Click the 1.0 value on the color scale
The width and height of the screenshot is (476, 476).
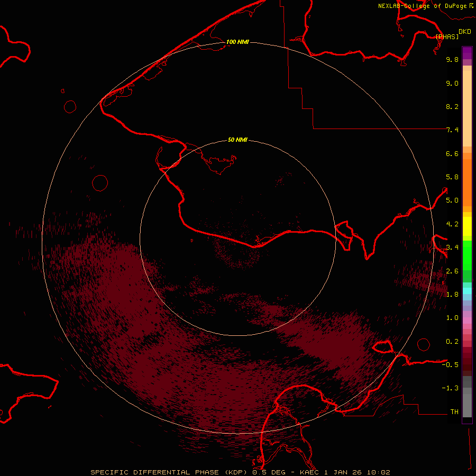click(452, 318)
